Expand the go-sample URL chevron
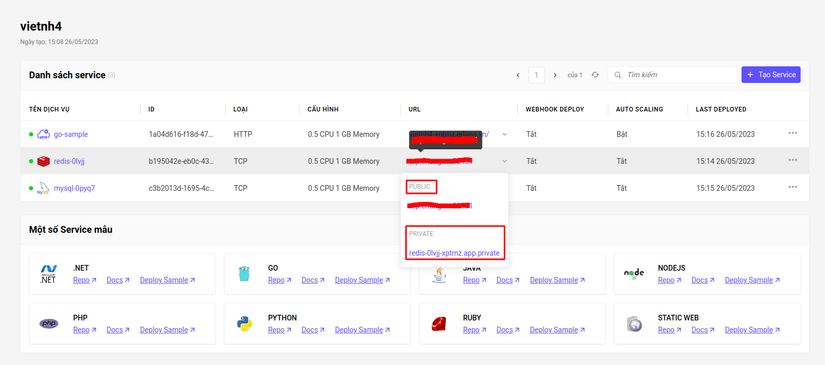825x365 pixels. point(505,134)
